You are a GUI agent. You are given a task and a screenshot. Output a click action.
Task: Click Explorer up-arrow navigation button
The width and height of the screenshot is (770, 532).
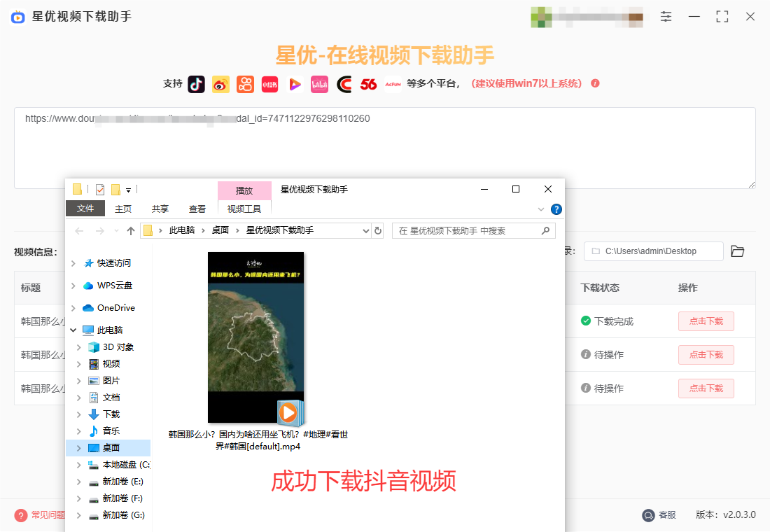pyautogui.click(x=131, y=231)
